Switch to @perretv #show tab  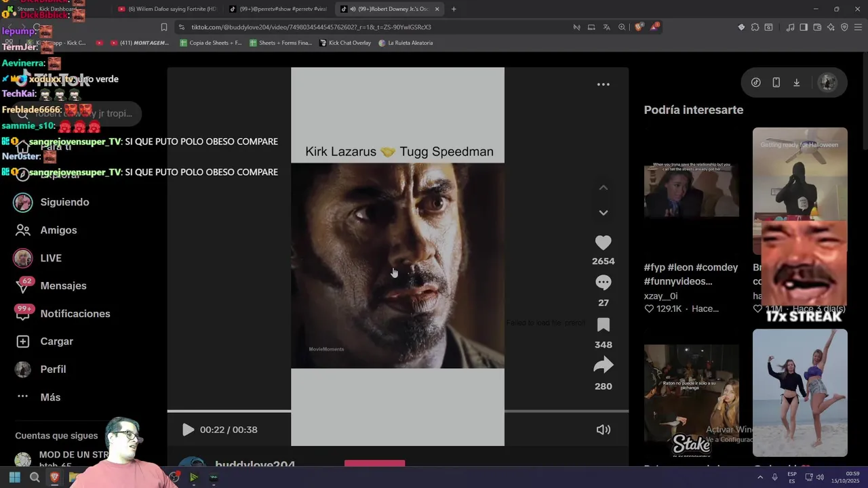tap(278, 9)
